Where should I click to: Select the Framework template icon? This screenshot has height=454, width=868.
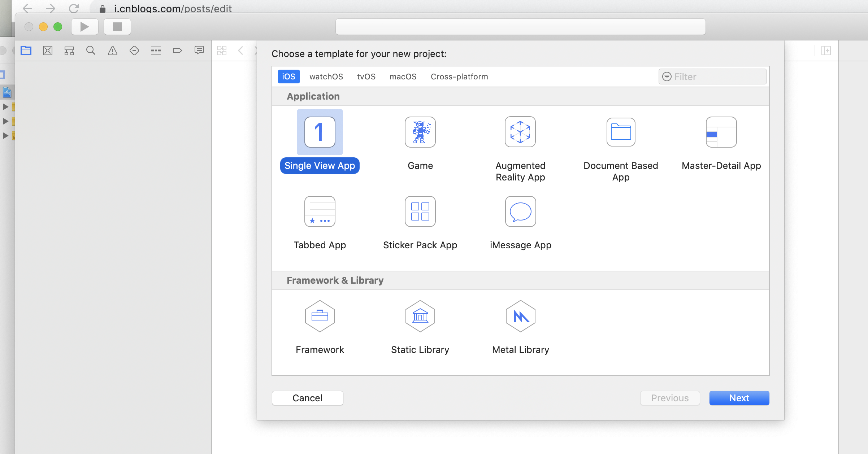pos(320,316)
